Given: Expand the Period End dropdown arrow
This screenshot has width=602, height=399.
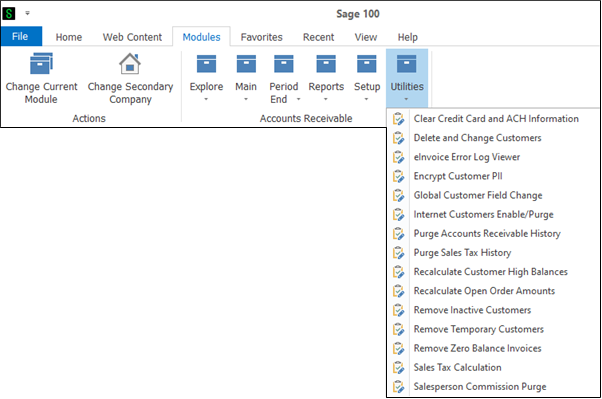Looking at the screenshot, I should (x=298, y=99).
